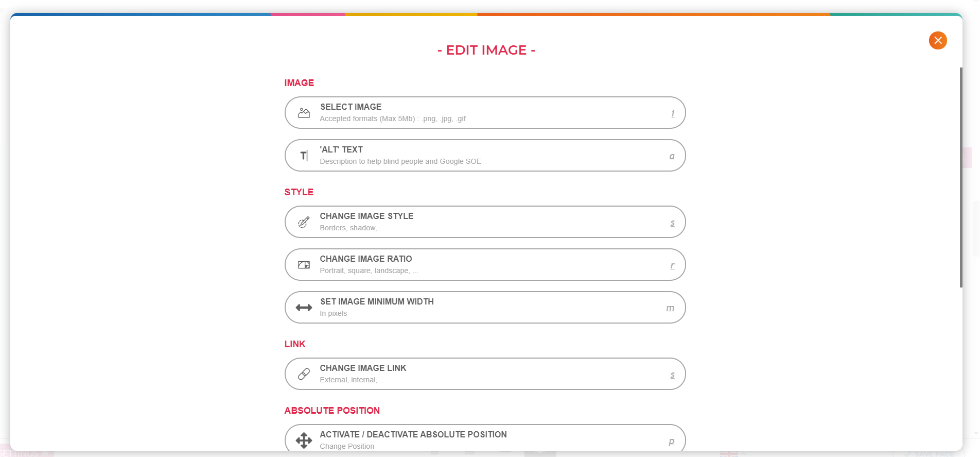The width and height of the screenshot is (980, 457).
Task: Click the Select Image picture icon
Action: [x=304, y=113]
